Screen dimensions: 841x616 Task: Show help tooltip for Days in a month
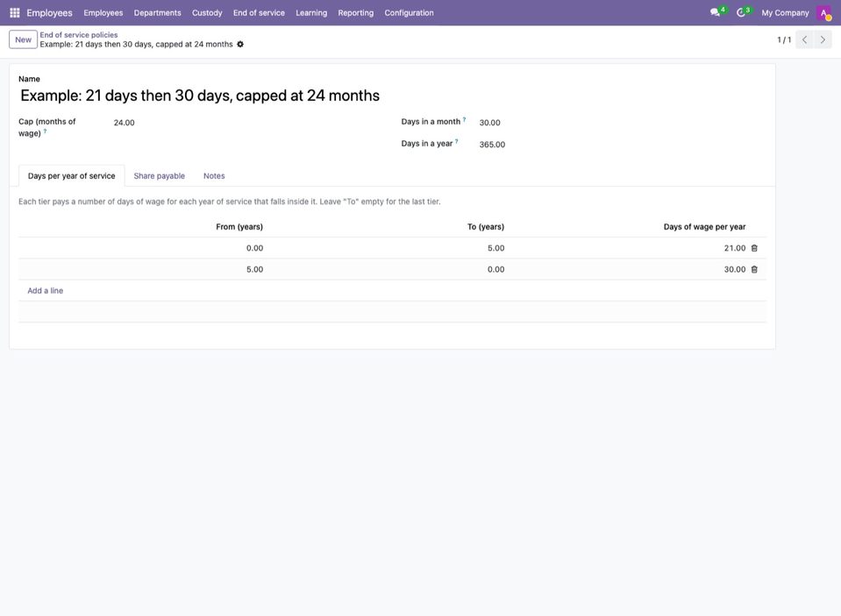tap(464, 119)
